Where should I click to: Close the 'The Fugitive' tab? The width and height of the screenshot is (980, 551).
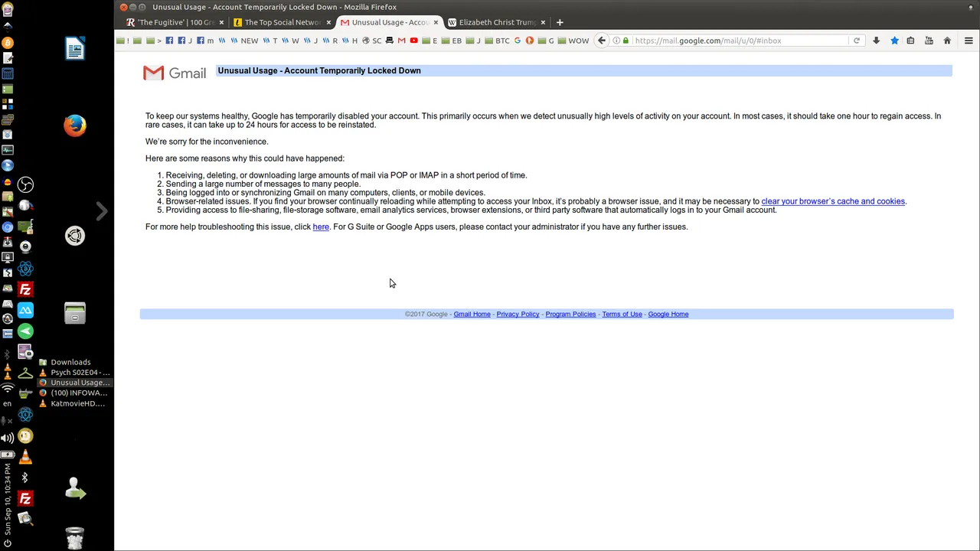point(221,22)
